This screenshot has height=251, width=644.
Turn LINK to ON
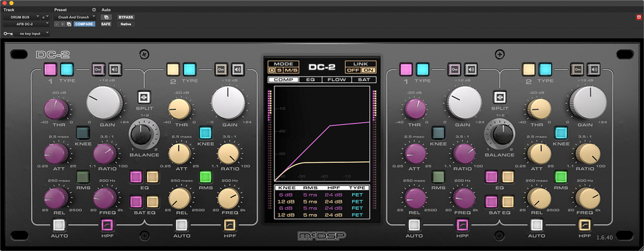(368, 70)
